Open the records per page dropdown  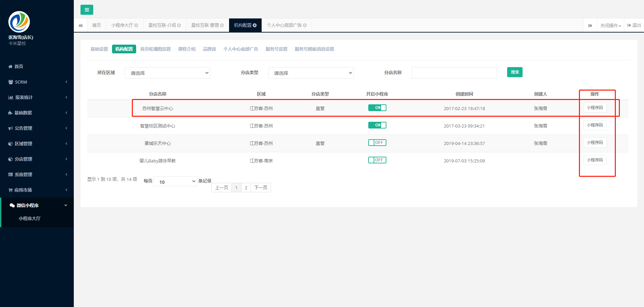(175, 181)
